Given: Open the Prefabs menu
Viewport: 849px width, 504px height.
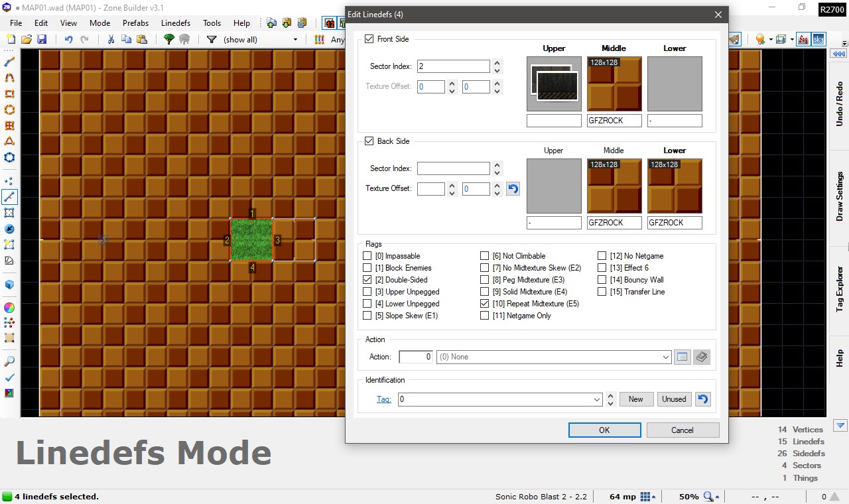Looking at the screenshot, I should pos(135,23).
